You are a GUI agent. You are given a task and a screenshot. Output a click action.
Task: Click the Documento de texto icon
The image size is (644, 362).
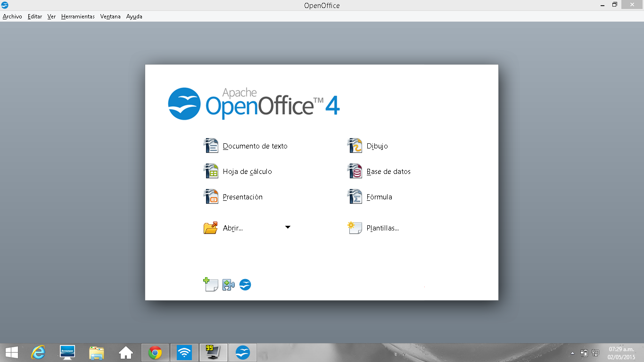pos(211,146)
